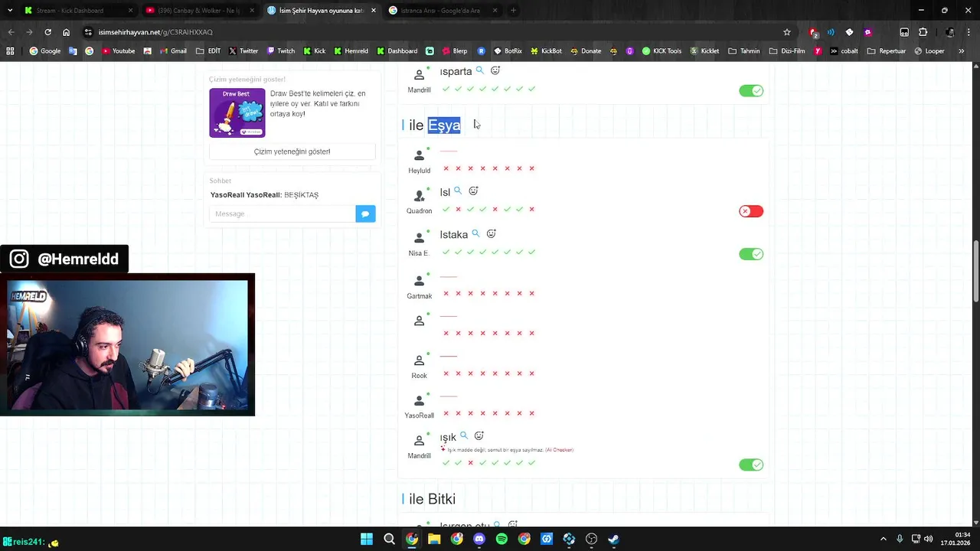980x551 pixels.
Task: Click YasoReall's player avatar
Action: coord(419,401)
